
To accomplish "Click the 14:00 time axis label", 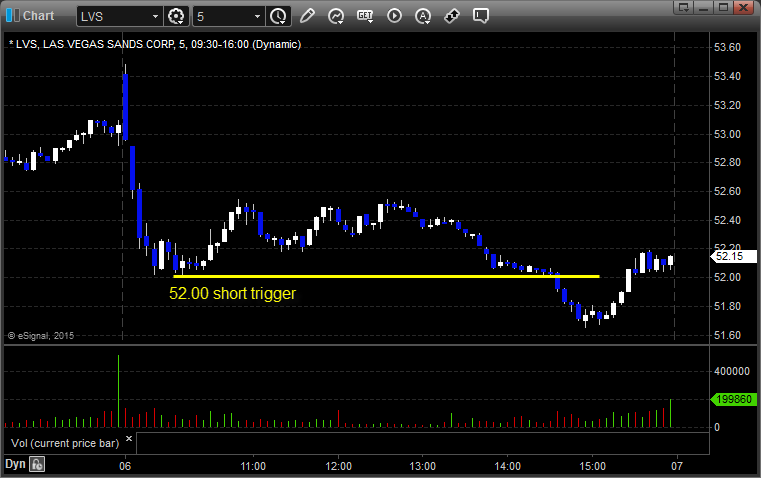I will coord(508,466).
